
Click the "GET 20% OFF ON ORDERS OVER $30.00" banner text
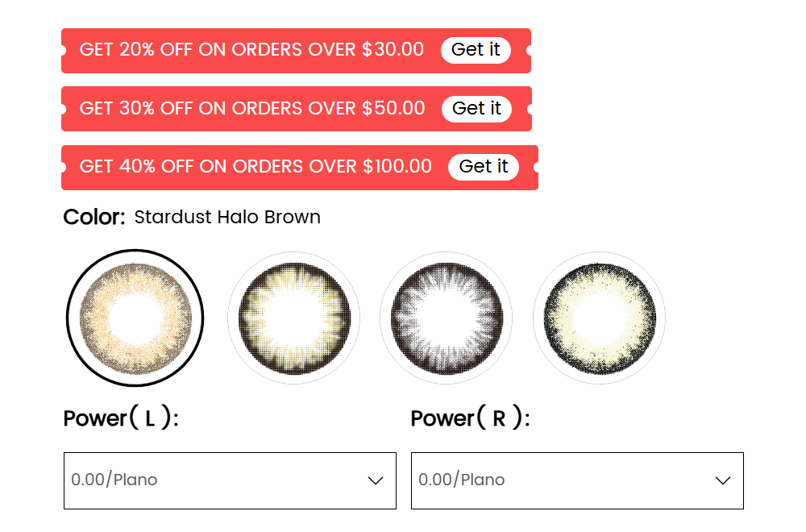pos(251,50)
